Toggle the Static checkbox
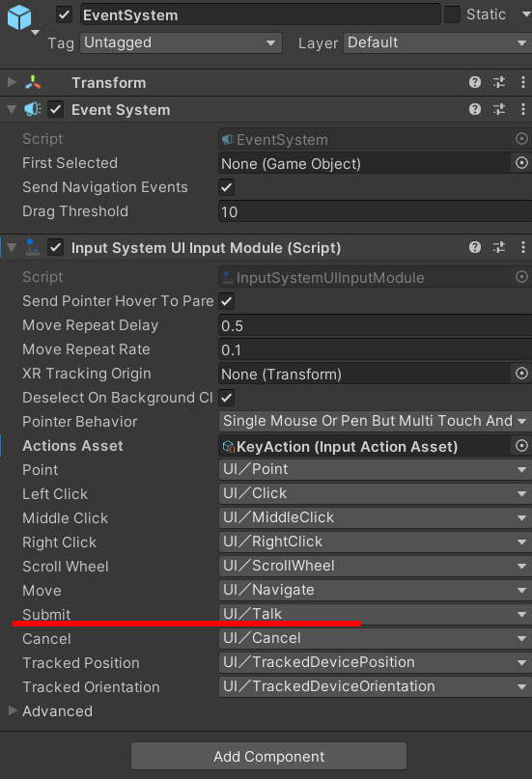 pyautogui.click(x=452, y=14)
